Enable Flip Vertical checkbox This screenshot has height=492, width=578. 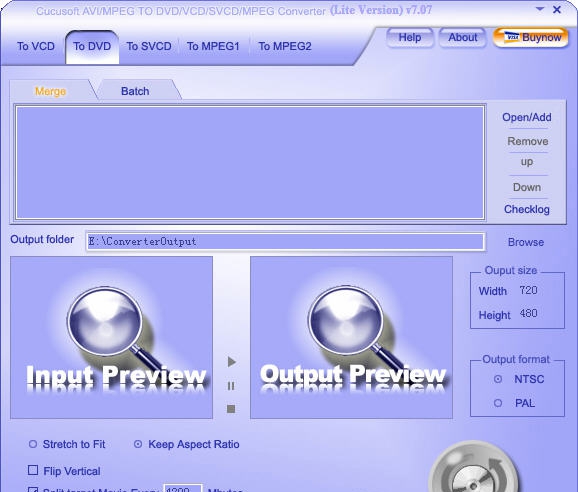33,470
